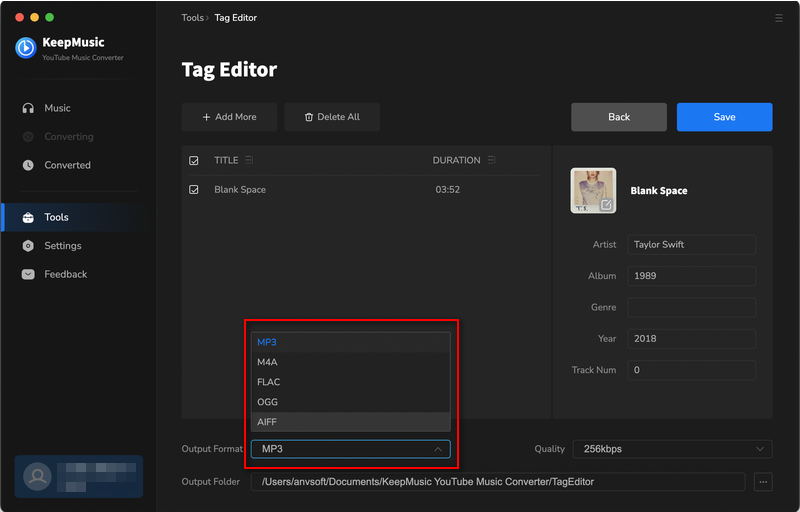The width and height of the screenshot is (800, 512).
Task: Uncheck the Blank Space track checkbox
Action: point(194,190)
